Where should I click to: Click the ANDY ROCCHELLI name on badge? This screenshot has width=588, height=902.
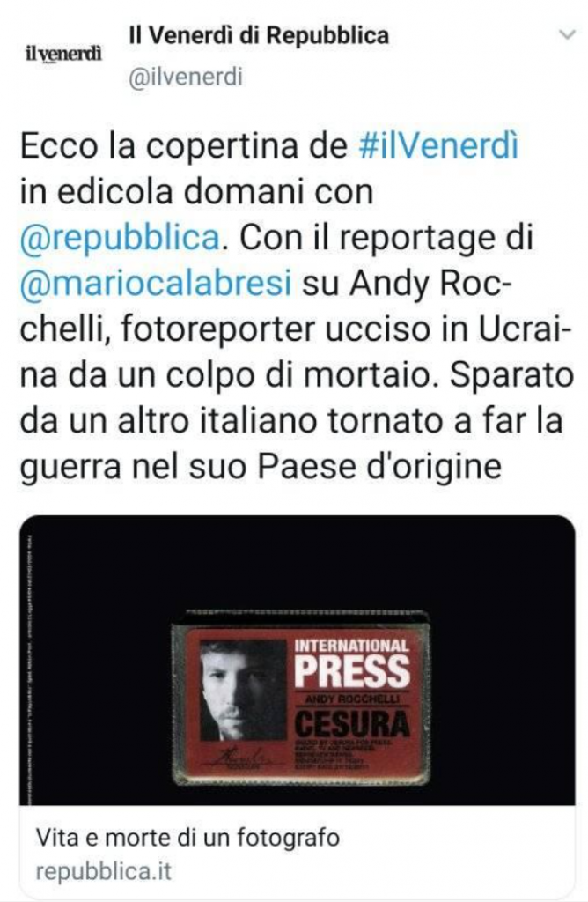(352, 699)
